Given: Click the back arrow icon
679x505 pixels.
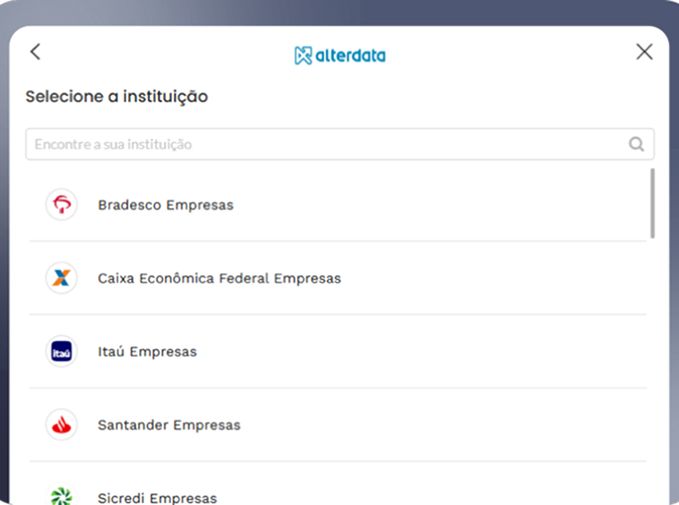Looking at the screenshot, I should [x=36, y=52].
